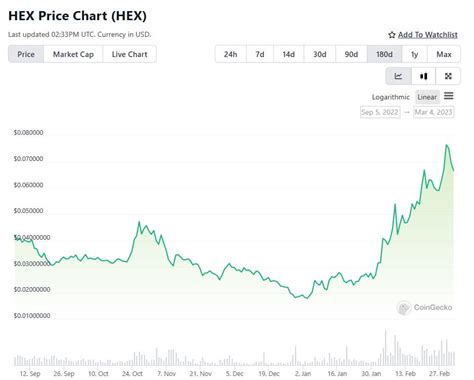Toggle Logarithmic scale
The width and height of the screenshot is (474, 380).
391,97
